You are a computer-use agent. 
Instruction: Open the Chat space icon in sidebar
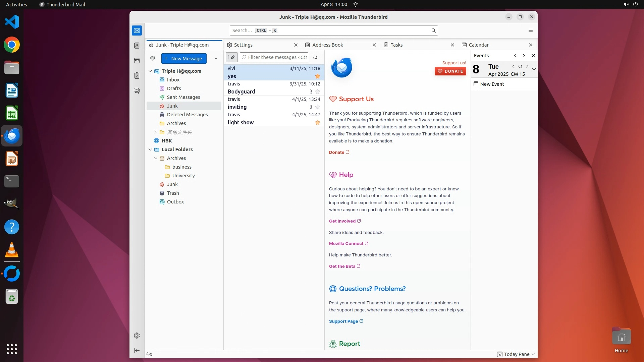tap(137, 91)
